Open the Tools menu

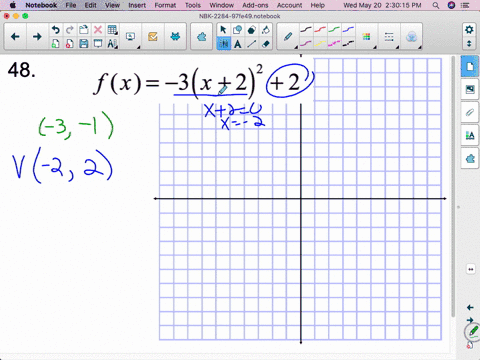pyautogui.click(x=193, y=5)
